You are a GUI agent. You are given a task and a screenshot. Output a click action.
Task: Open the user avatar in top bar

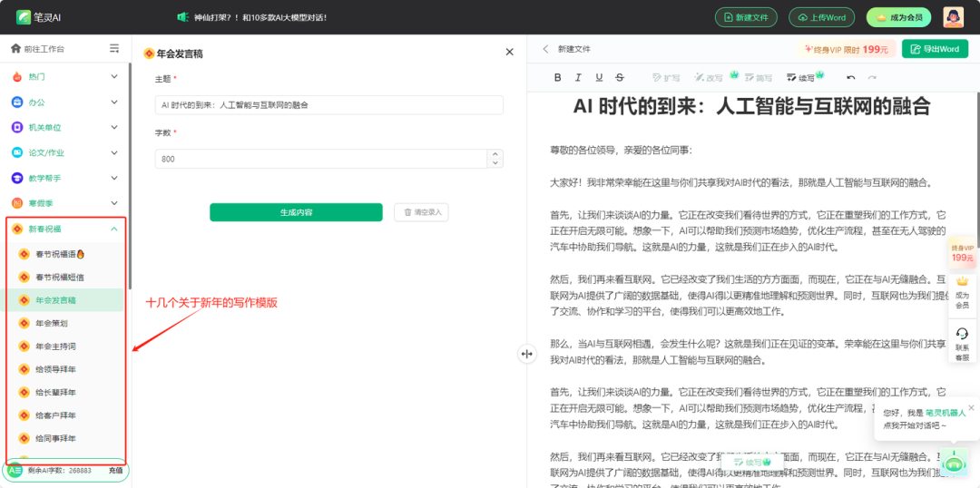953,17
